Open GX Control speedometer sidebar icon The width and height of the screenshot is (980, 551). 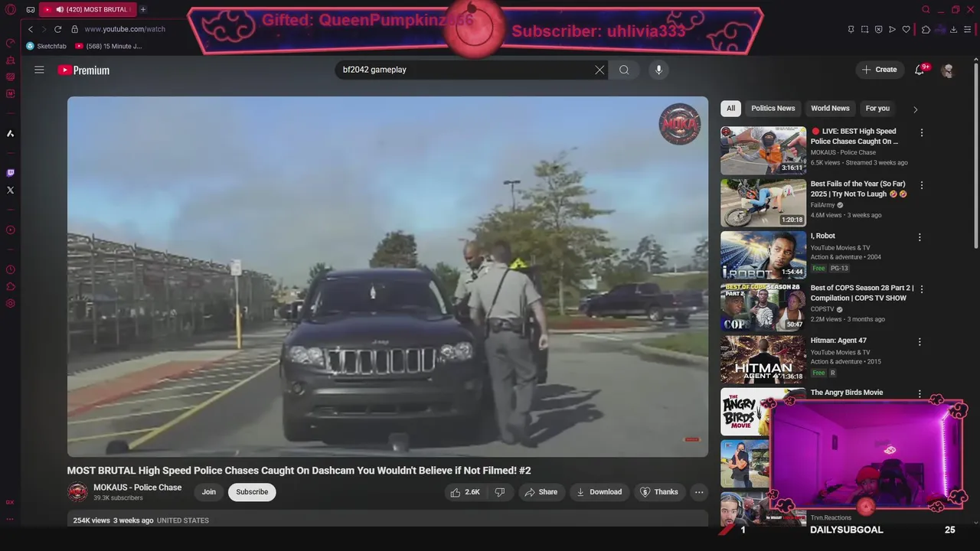click(10, 43)
